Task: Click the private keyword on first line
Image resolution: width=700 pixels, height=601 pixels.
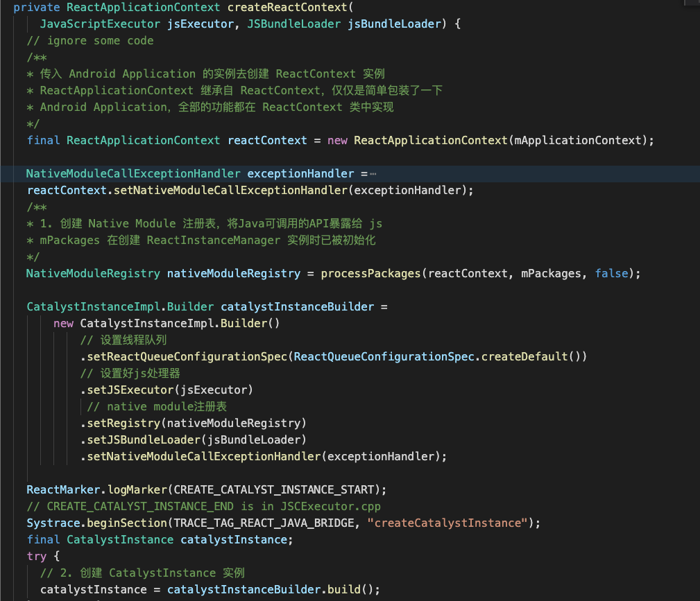Action: pos(36,8)
